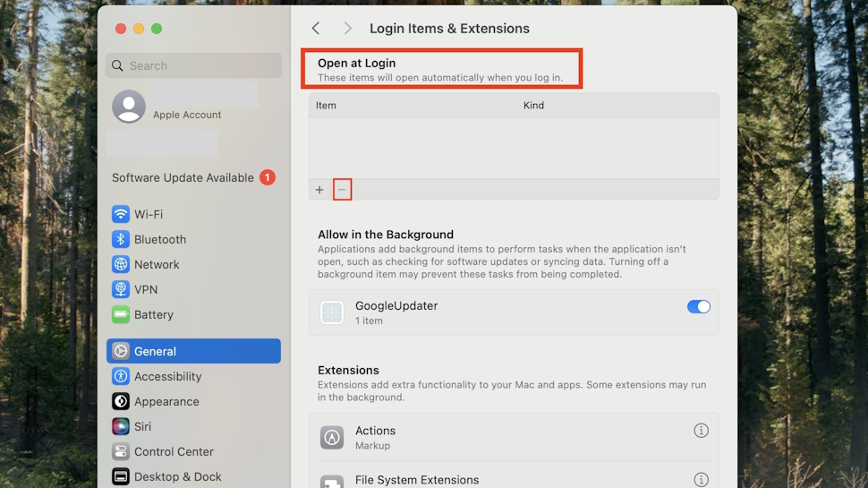868x488 pixels.
Task: Sort by the Kind column header
Action: coord(533,106)
